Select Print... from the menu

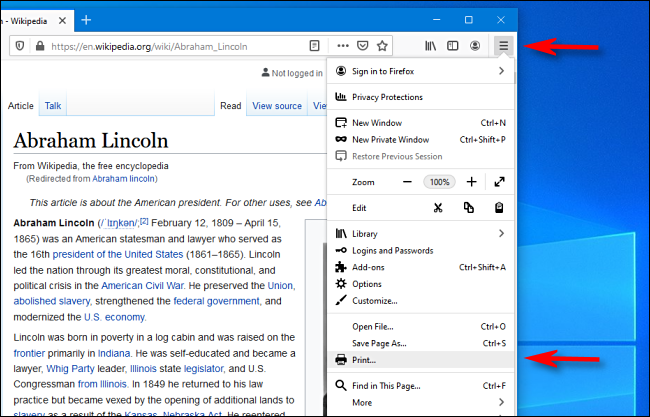(x=421, y=360)
